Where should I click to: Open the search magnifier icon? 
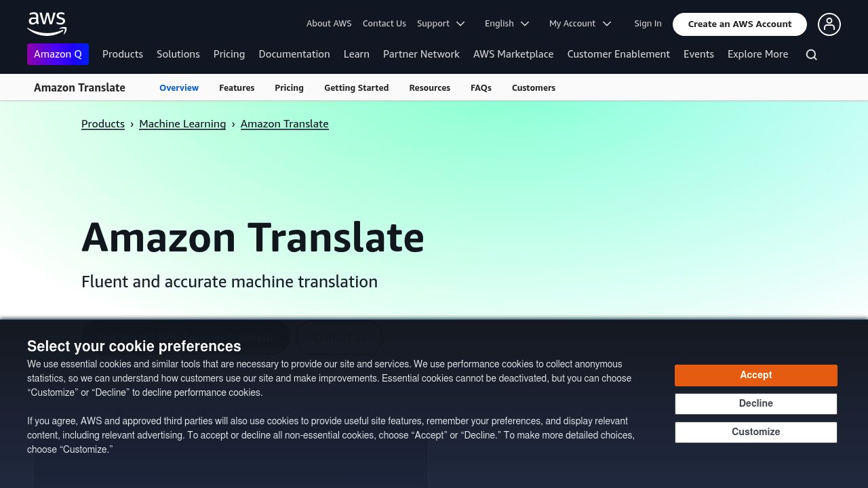(x=811, y=55)
